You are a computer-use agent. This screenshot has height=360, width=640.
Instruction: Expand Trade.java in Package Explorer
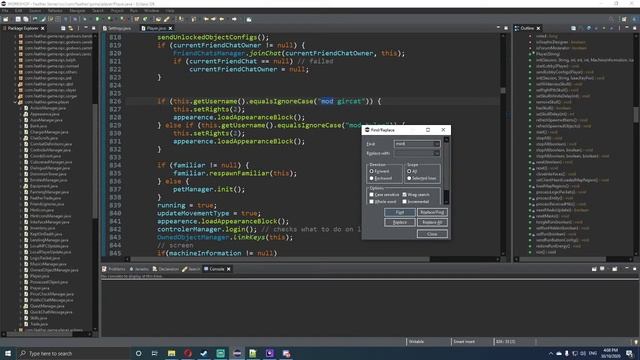pos(21,324)
